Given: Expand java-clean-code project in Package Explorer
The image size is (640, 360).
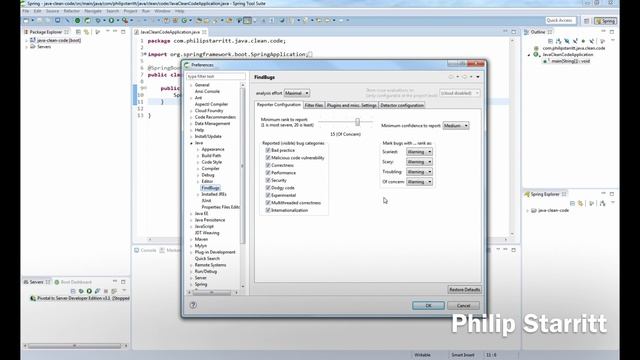Looking at the screenshot, I should point(27,40).
